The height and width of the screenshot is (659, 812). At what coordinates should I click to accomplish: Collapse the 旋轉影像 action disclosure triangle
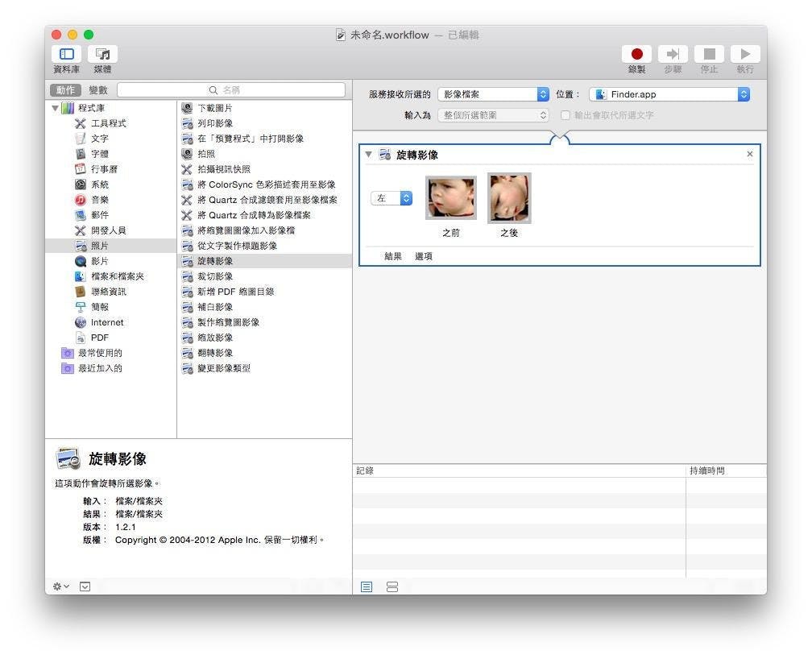tap(368, 155)
